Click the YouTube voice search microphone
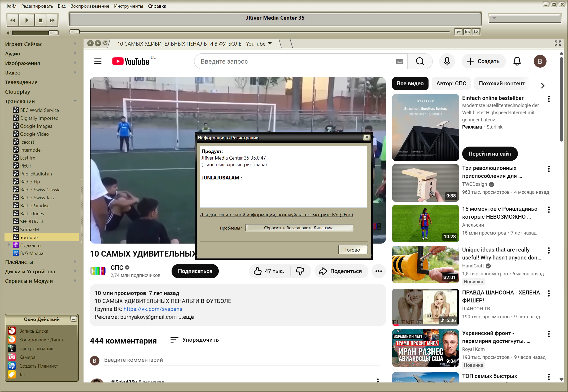This screenshot has width=568, height=392. pyautogui.click(x=447, y=61)
